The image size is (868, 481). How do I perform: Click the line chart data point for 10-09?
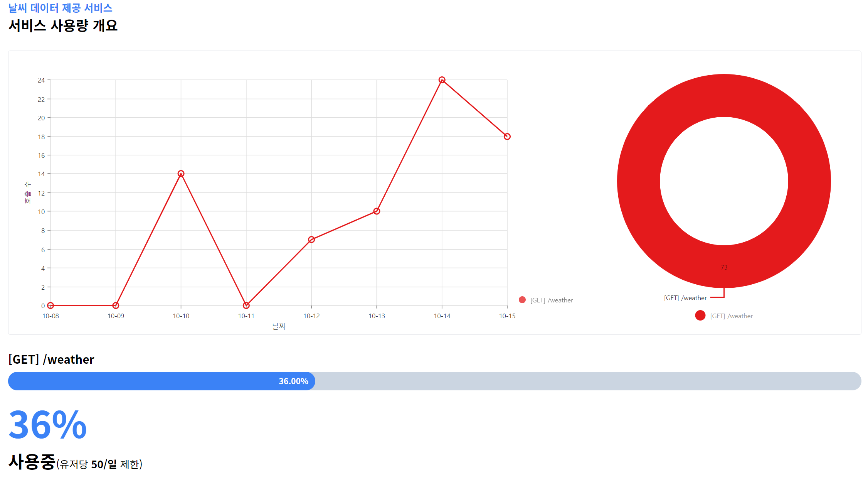click(x=116, y=305)
